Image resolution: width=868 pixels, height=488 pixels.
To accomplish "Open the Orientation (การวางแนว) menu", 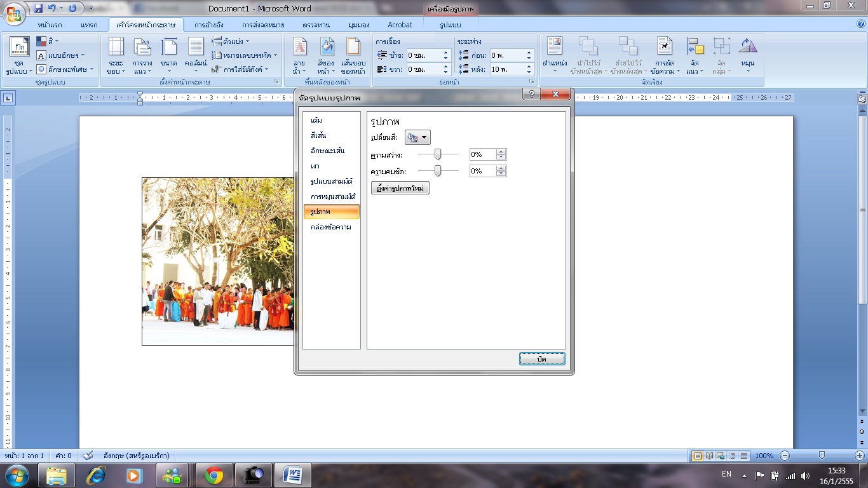I will (142, 56).
